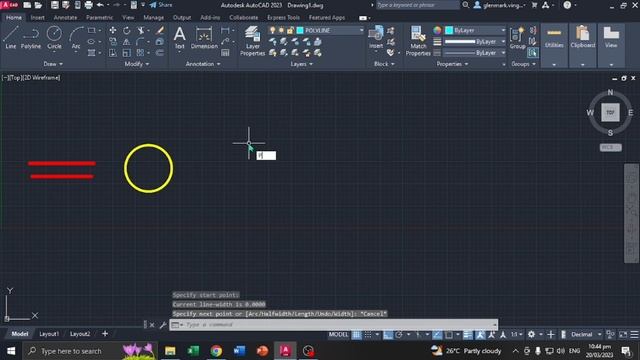The image size is (640, 360).
Task: Select the Polyline tool
Action: [31, 38]
